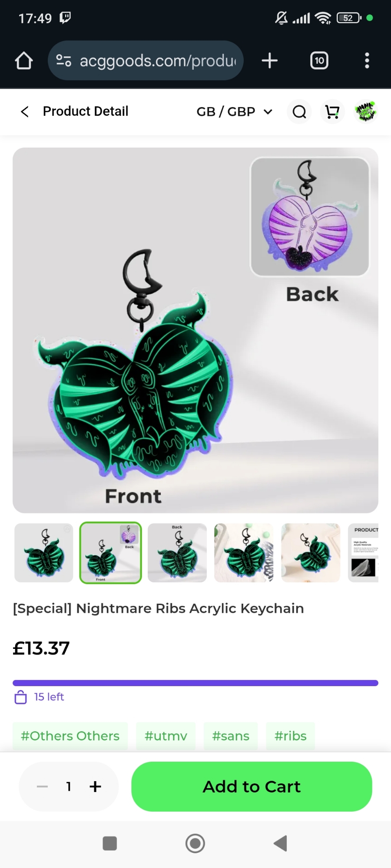Click the acggoods.com address bar
Screen dimensions: 391x868
(146, 61)
